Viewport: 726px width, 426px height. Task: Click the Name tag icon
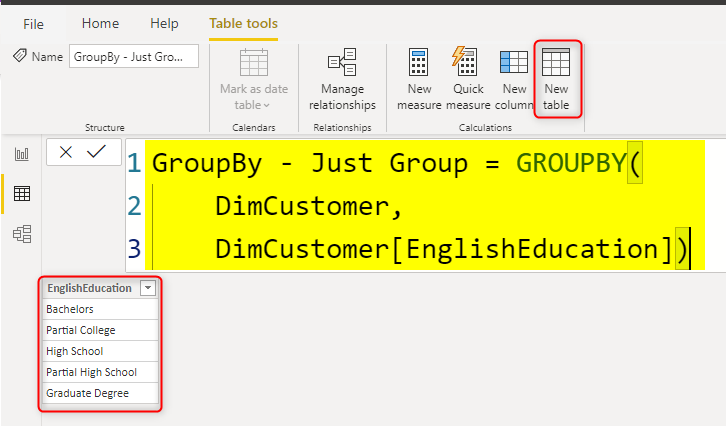click(x=20, y=56)
